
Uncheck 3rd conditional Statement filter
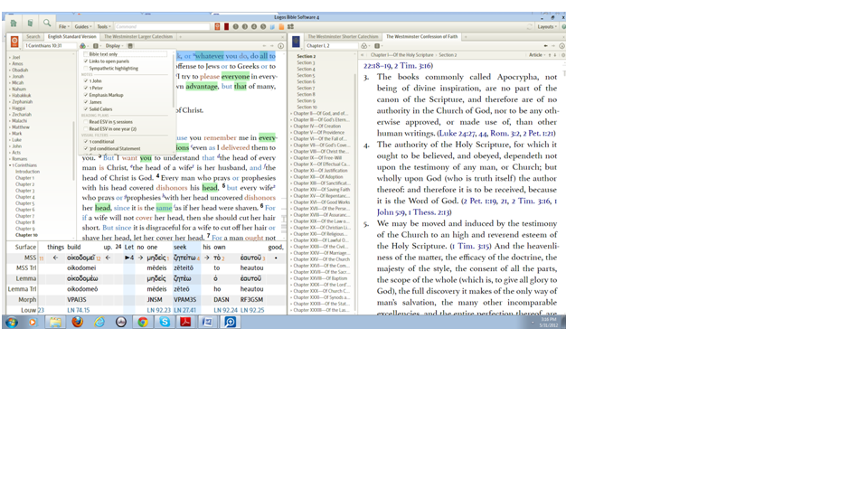point(86,149)
